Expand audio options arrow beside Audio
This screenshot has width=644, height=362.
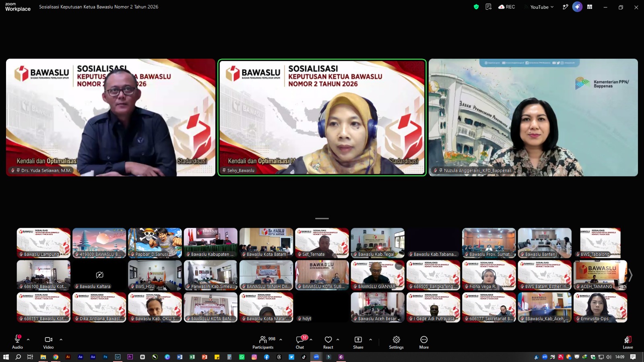coord(28,339)
